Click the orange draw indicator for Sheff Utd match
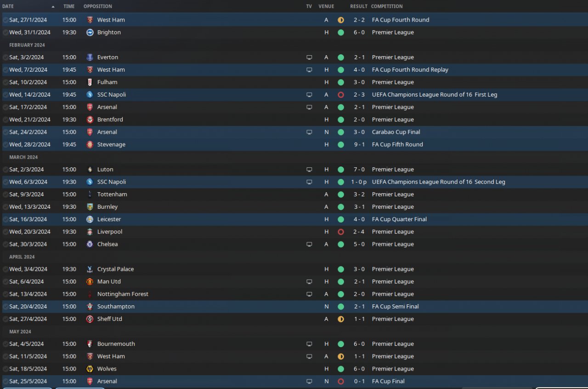 pos(340,319)
